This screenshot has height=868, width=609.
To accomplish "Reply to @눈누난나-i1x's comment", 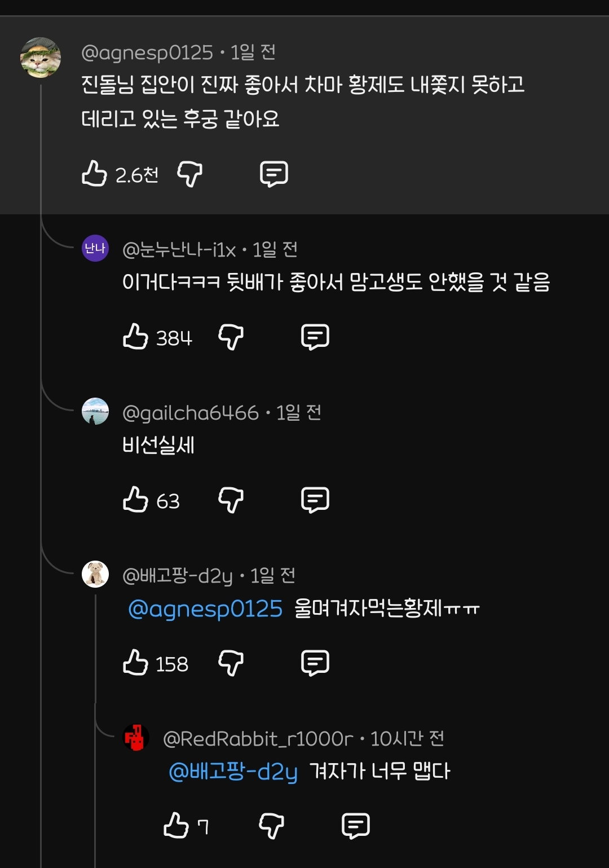I will click(x=315, y=337).
